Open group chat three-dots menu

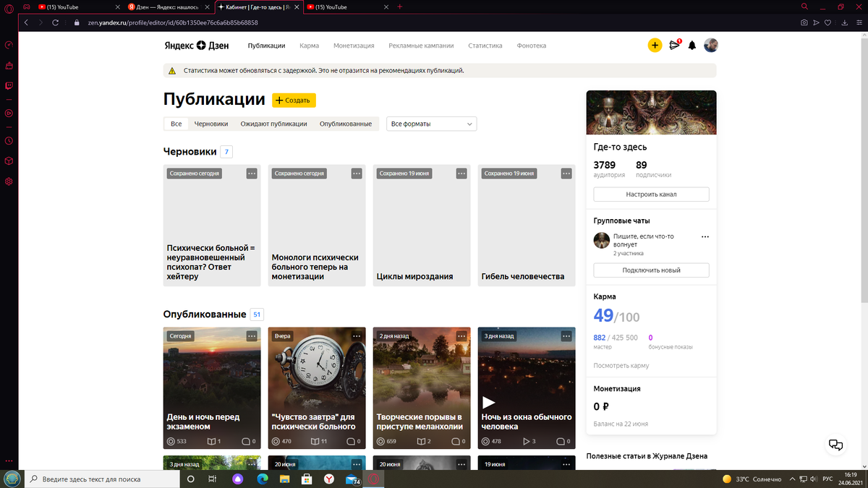(705, 236)
